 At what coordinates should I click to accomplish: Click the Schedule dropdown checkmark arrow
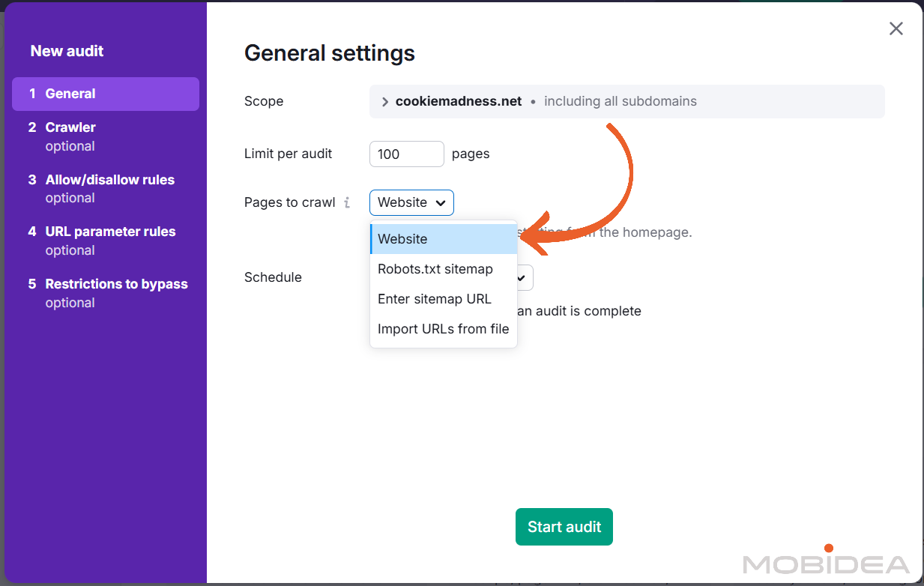tap(519, 277)
